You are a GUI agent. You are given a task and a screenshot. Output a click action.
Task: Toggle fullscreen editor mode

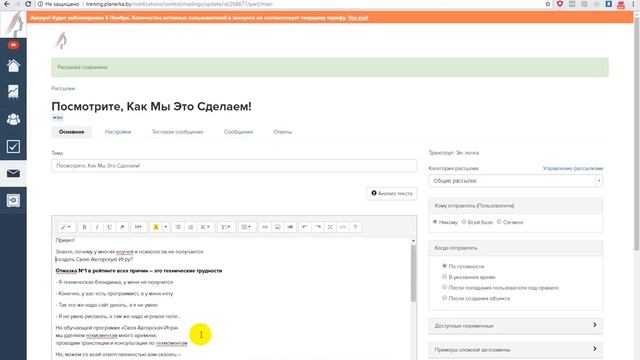point(330,227)
